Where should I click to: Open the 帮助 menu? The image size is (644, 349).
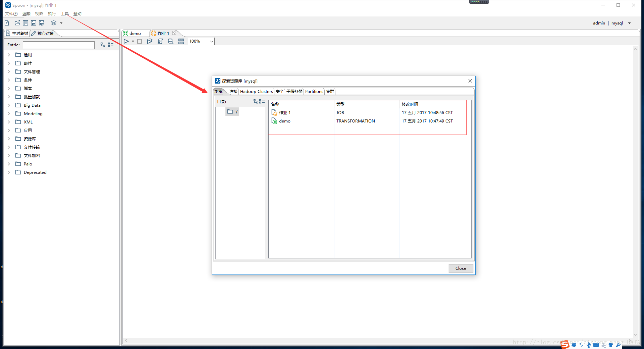(x=77, y=14)
